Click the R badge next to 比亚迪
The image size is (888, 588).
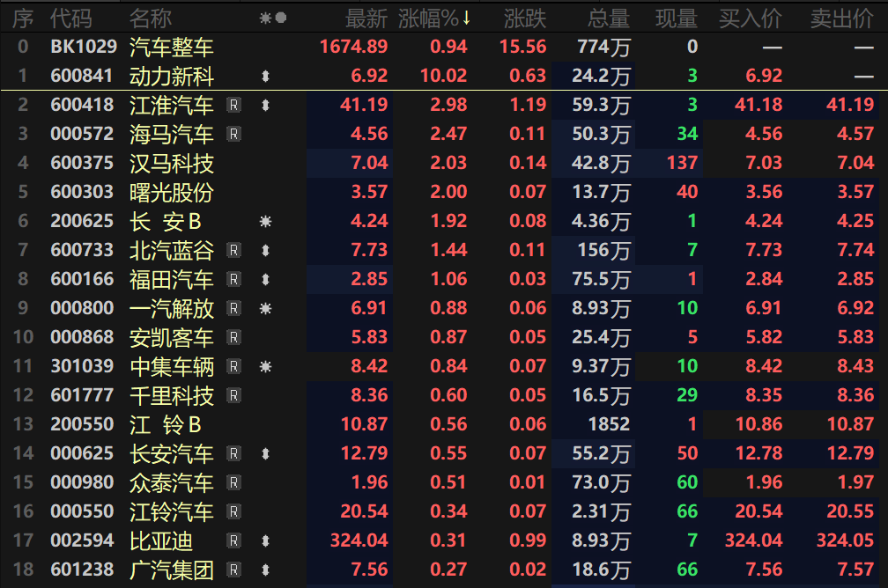pyautogui.click(x=233, y=541)
